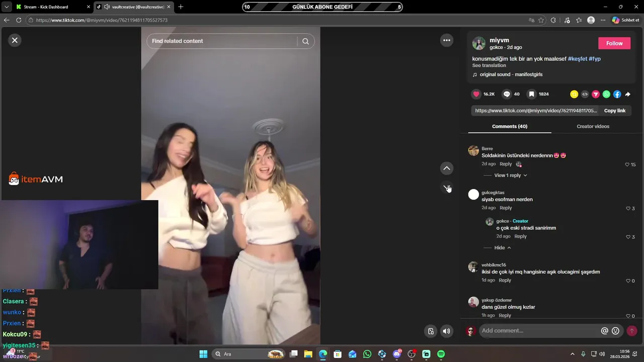Share to WhatsApp icon in TikTok panel
Image resolution: width=644 pixels, height=362 pixels.
coord(606,94)
